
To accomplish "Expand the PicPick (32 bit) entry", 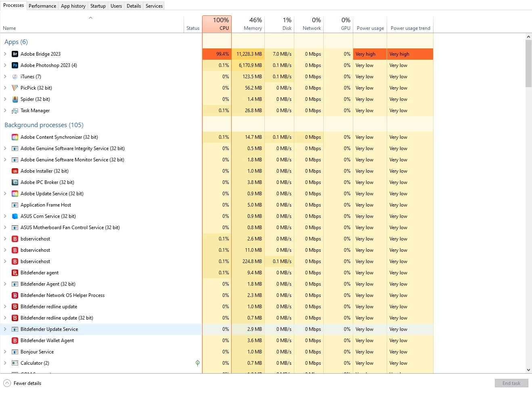I will 5,88.
